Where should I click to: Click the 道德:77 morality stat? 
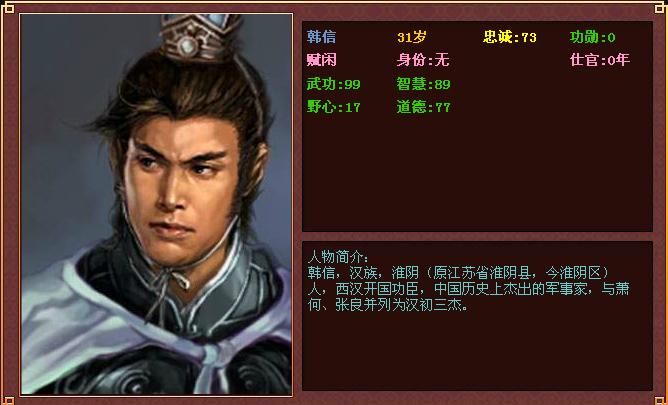(x=423, y=106)
